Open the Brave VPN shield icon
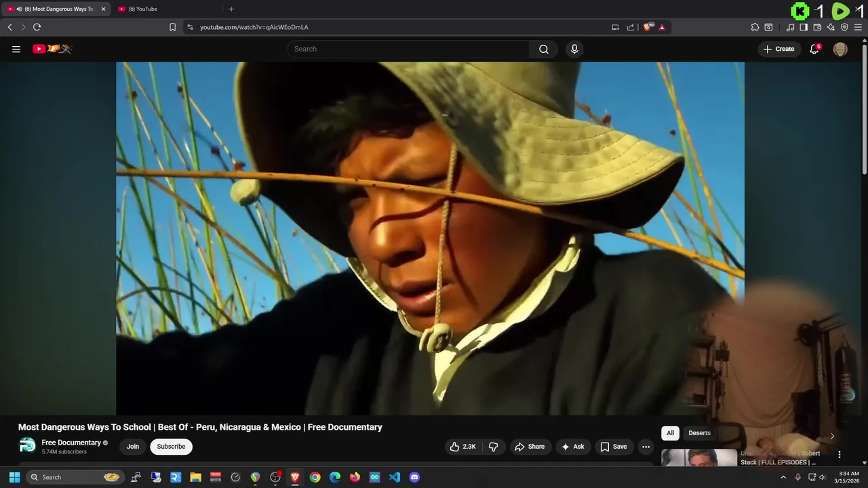This screenshot has width=868, height=488. pyautogui.click(x=844, y=27)
